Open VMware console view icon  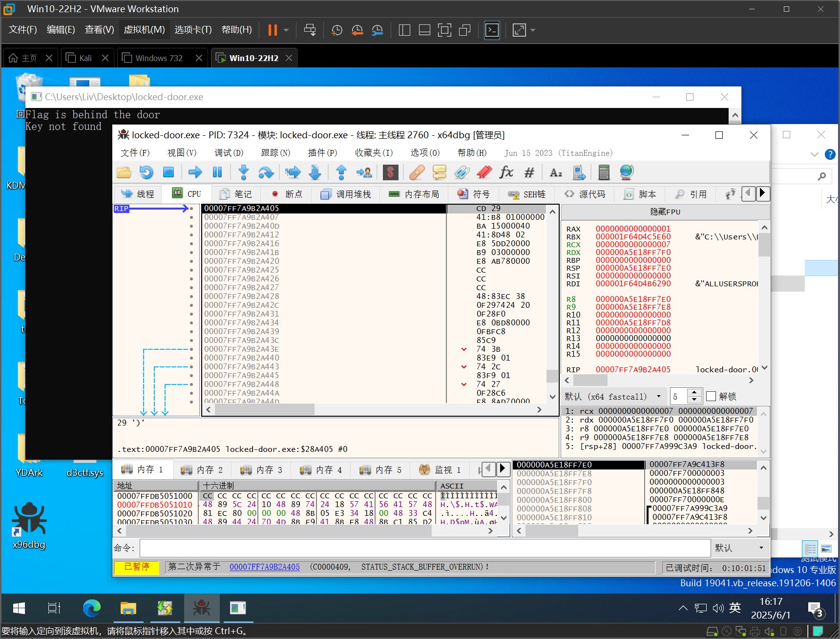[x=492, y=30]
